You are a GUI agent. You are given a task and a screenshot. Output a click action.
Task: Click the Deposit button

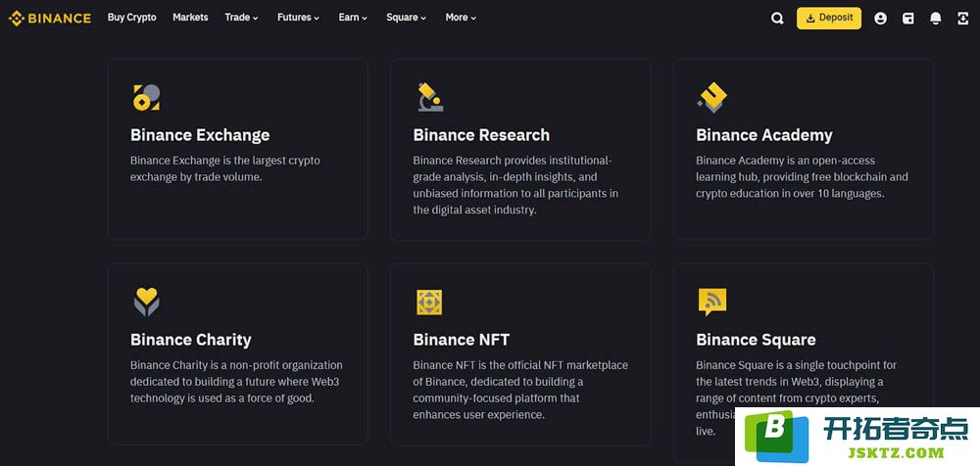(829, 19)
